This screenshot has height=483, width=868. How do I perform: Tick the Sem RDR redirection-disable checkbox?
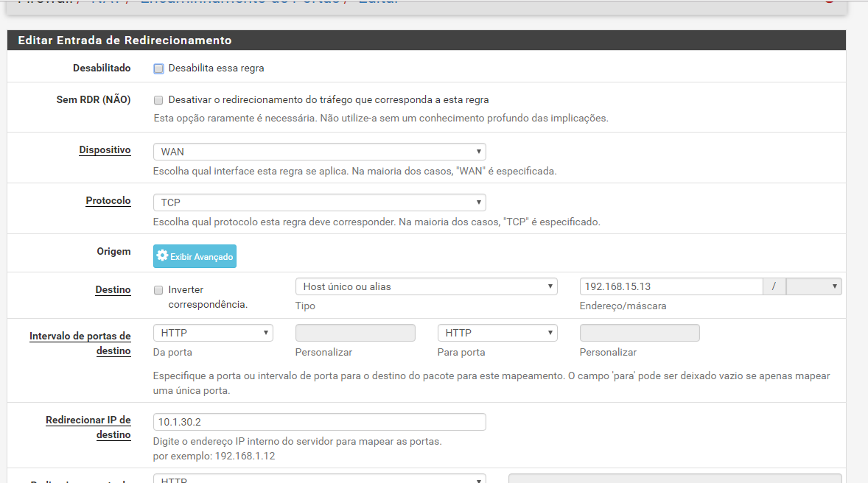pyautogui.click(x=158, y=100)
